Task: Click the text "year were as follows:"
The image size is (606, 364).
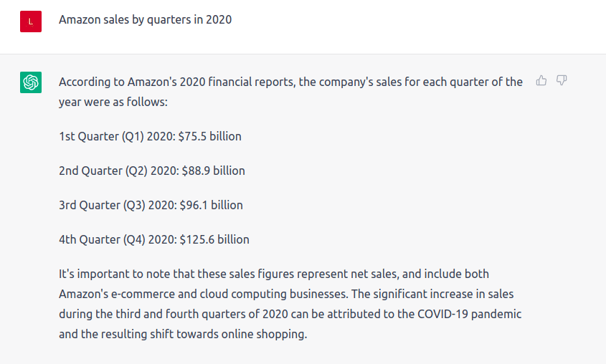Action: point(113,102)
